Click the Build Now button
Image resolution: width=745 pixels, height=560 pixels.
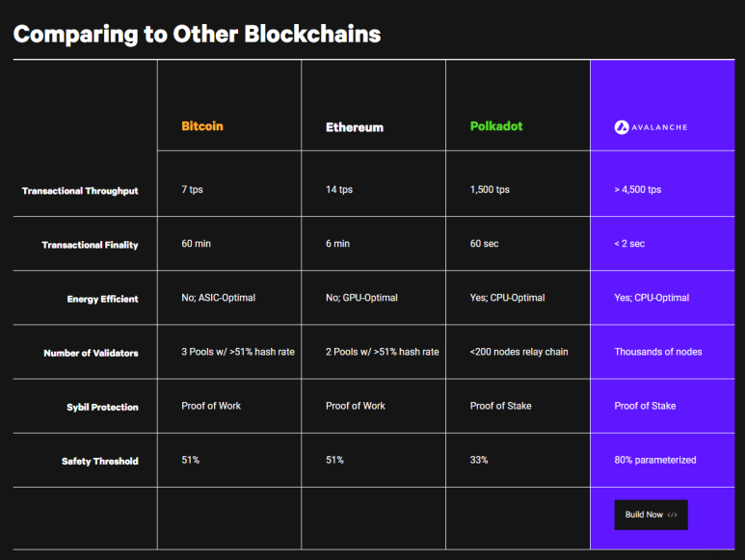tap(651, 515)
